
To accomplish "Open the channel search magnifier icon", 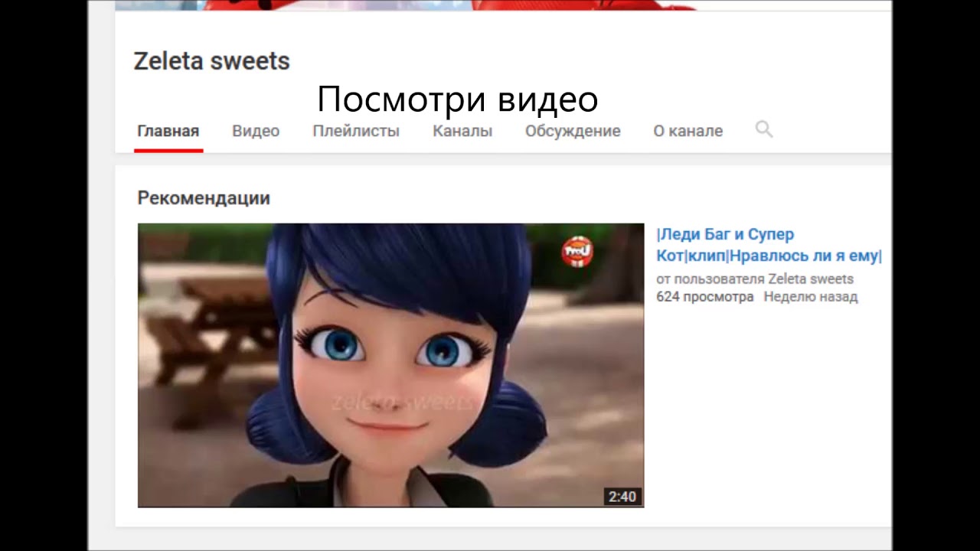I will 763,129.
